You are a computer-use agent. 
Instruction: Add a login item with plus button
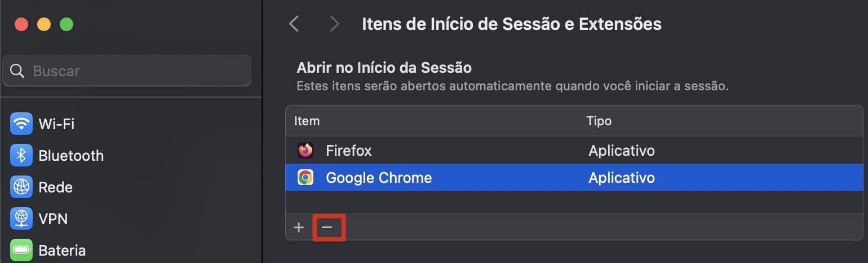(299, 227)
